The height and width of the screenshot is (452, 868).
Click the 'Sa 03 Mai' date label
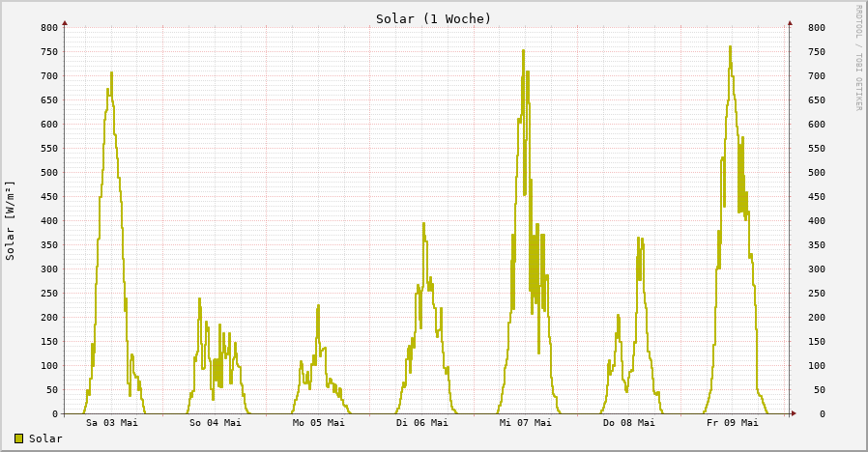(x=112, y=423)
